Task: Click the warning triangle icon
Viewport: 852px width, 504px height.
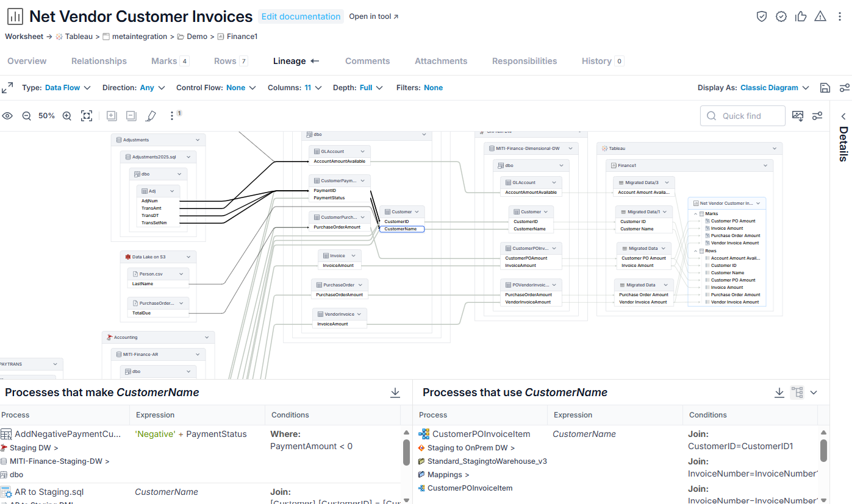Action: (x=820, y=16)
